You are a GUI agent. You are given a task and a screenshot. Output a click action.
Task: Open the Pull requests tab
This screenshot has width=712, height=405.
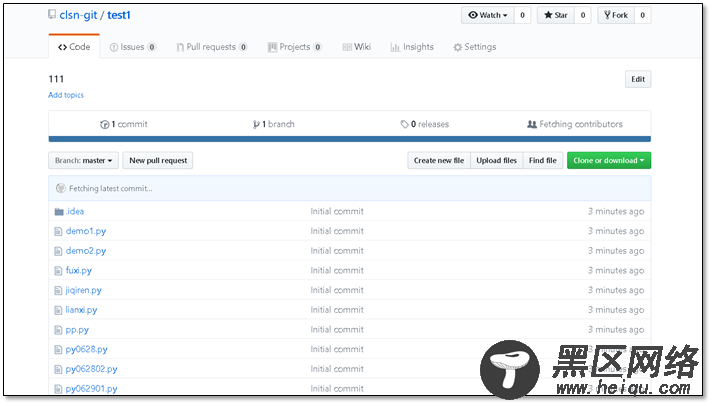212,47
